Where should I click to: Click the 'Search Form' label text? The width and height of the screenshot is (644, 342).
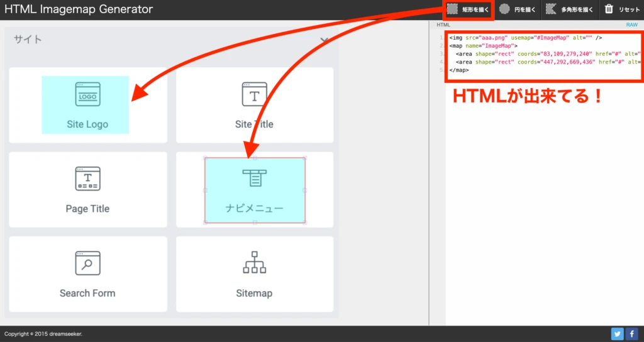point(87,293)
